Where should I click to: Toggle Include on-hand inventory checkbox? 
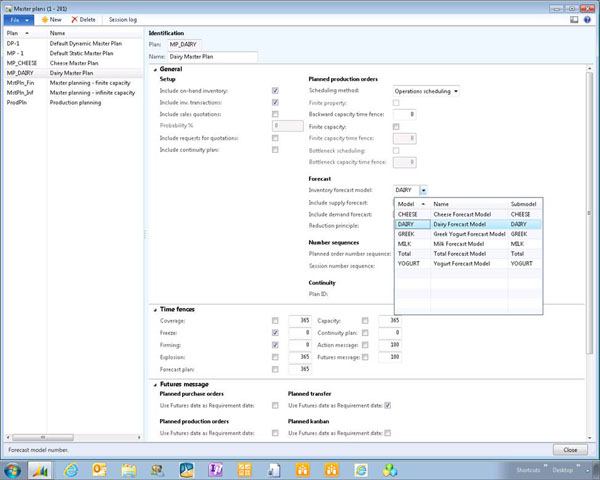click(274, 90)
